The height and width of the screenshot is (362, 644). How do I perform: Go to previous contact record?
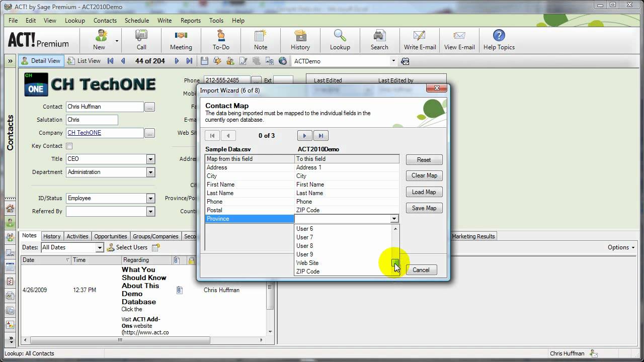pyautogui.click(x=123, y=61)
